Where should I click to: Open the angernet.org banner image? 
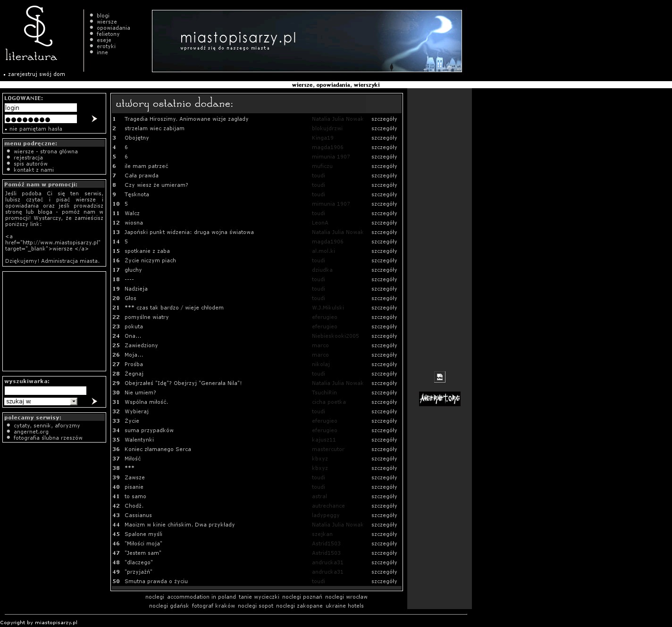coord(439,399)
